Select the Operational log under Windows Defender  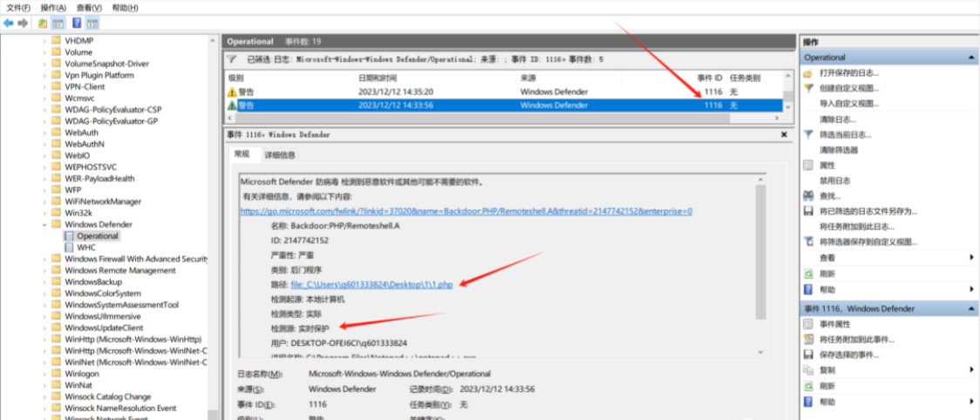point(98,236)
